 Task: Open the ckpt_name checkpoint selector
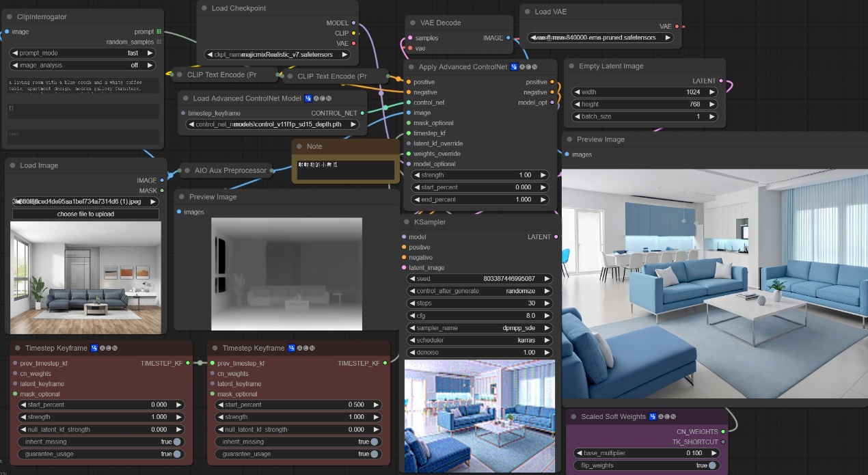pos(277,55)
